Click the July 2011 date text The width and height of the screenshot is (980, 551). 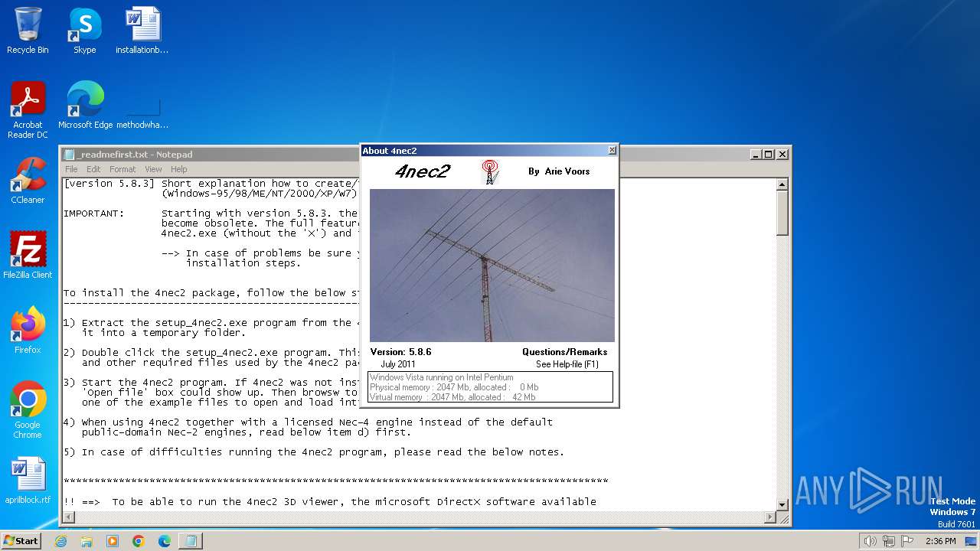tap(398, 364)
